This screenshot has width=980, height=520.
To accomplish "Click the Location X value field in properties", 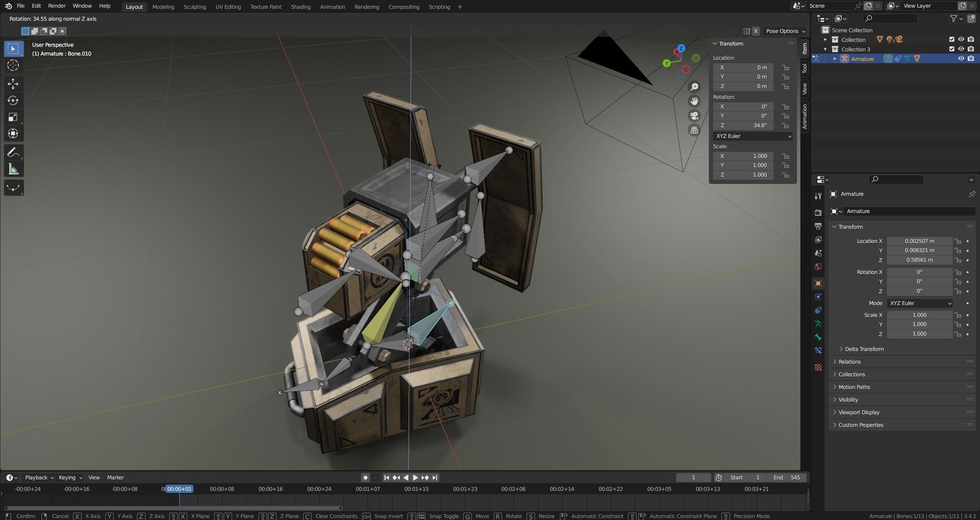I will pos(919,241).
